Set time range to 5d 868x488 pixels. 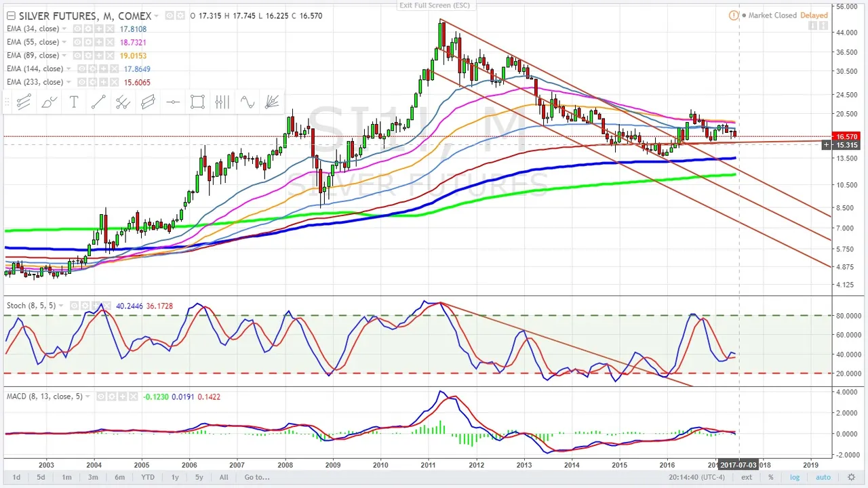click(41, 477)
